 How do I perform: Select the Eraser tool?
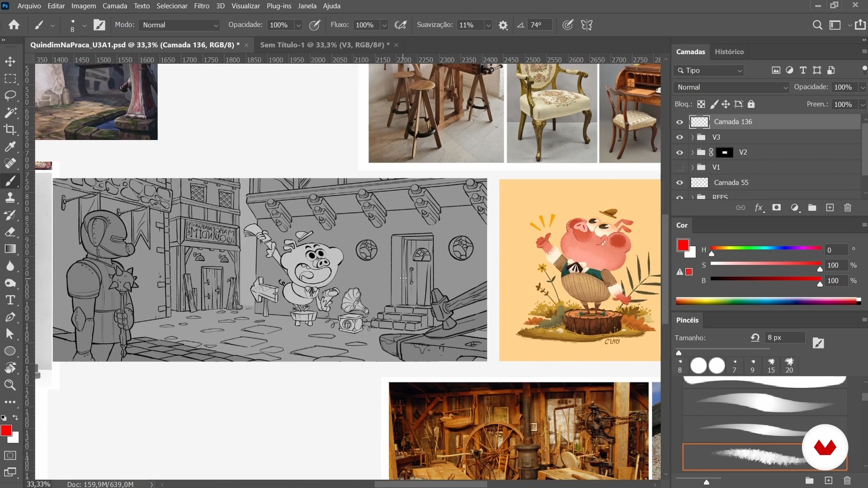[x=10, y=232]
